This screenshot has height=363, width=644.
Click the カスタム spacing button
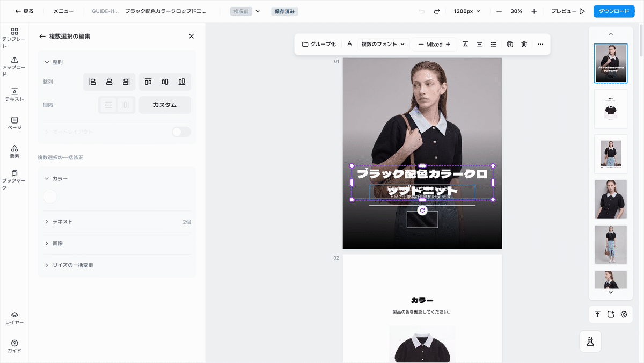click(x=165, y=105)
